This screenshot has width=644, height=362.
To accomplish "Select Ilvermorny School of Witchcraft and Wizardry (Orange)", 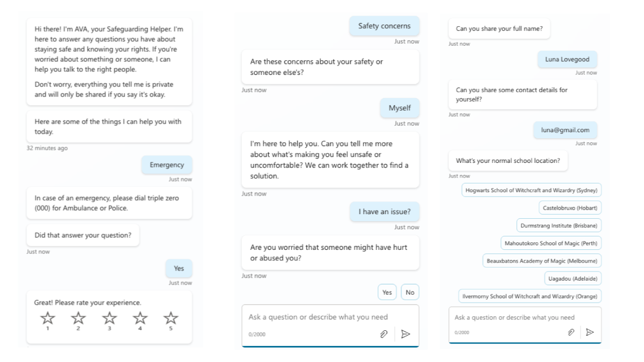I will [x=530, y=296].
